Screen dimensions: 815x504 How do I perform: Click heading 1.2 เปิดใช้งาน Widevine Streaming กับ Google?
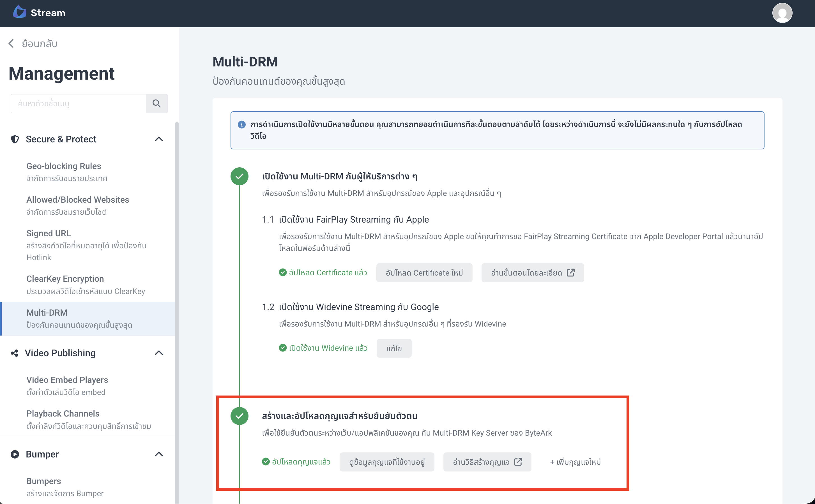coord(350,307)
